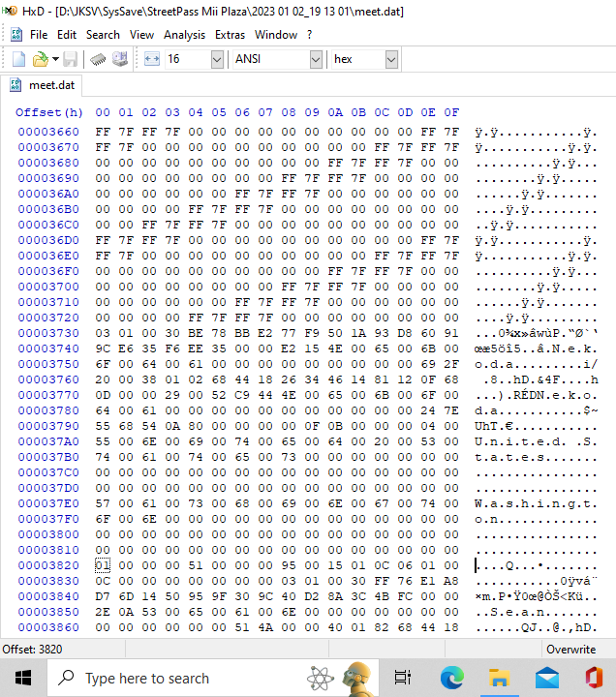This screenshot has height=697, width=616.
Task: Open the File menu
Action: 39,35
